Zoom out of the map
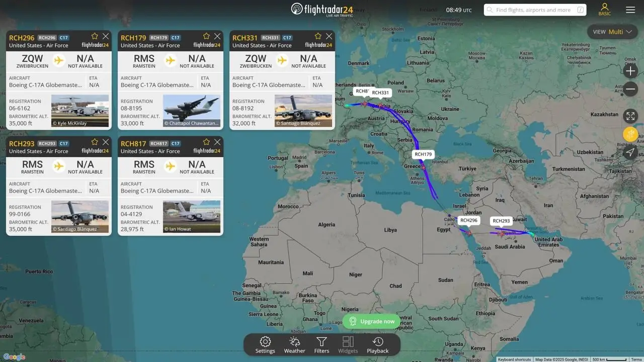This screenshot has width=644, height=362. click(630, 89)
